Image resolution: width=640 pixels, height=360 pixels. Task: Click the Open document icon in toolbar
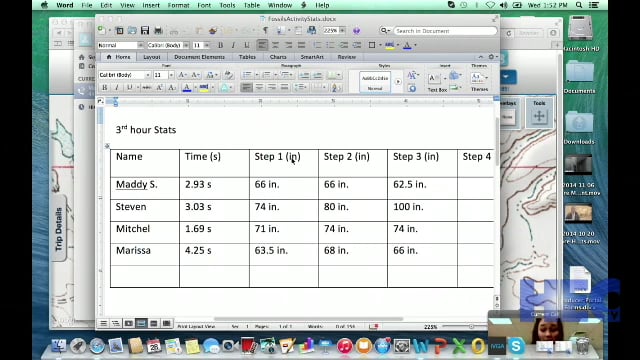132,31
